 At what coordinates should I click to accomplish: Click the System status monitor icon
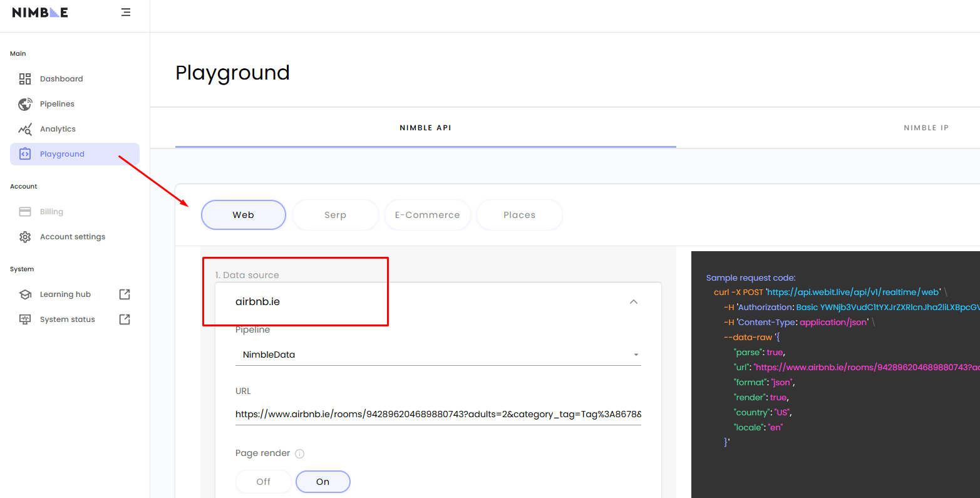click(x=25, y=319)
